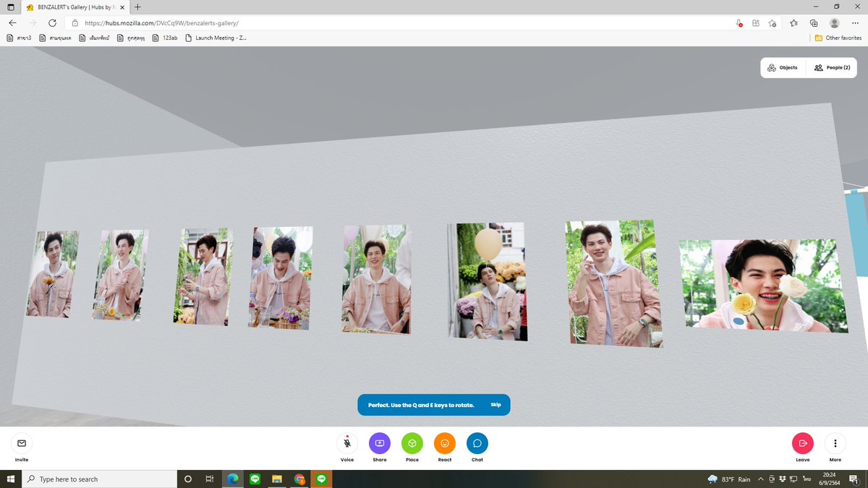This screenshot has height=488, width=868.
Task: Open the 123ab bookmark
Action: [x=166, y=38]
